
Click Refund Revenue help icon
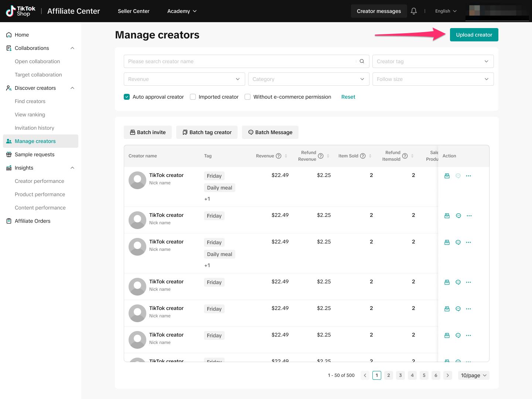tap(321, 156)
